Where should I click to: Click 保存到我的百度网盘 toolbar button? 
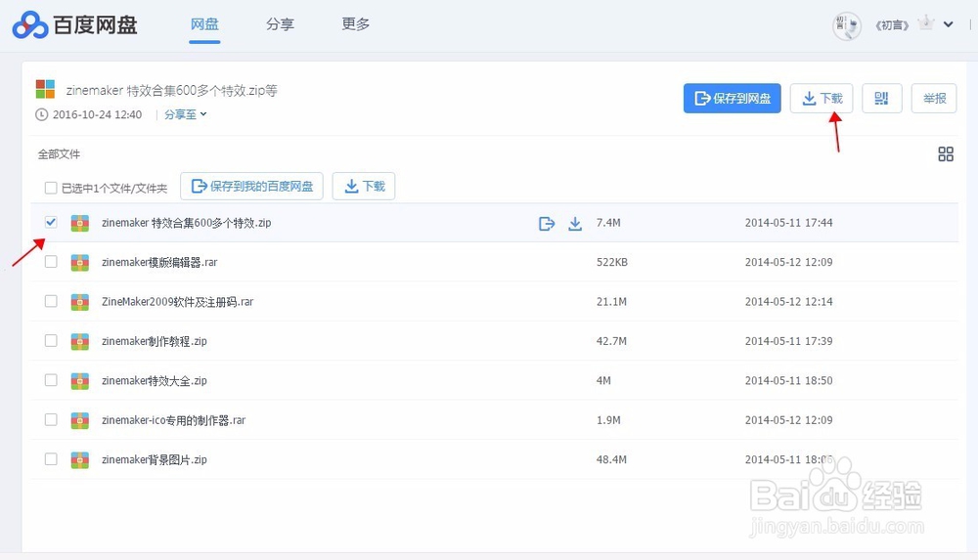coord(251,187)
